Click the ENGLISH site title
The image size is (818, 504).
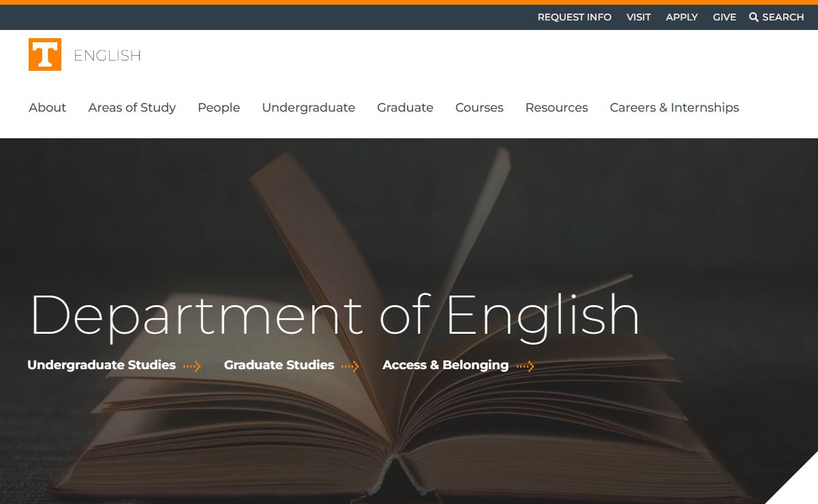107,55
